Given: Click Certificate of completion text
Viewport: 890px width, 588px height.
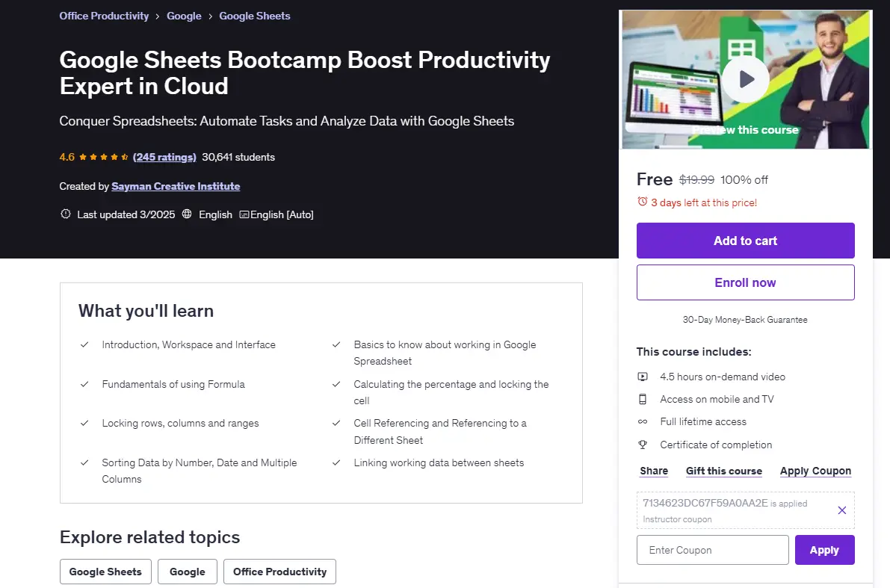Looking at the screenshot, I should pyautogui.click(x=716, y=445).
